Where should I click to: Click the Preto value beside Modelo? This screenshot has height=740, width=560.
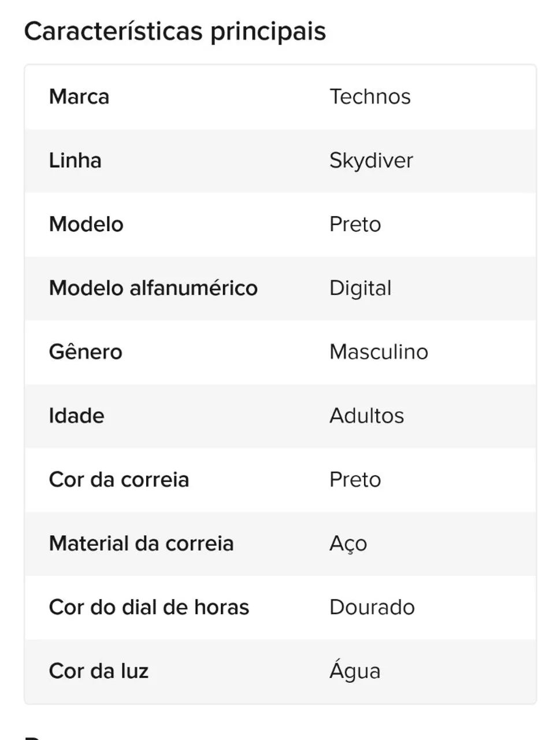point(355,224)
